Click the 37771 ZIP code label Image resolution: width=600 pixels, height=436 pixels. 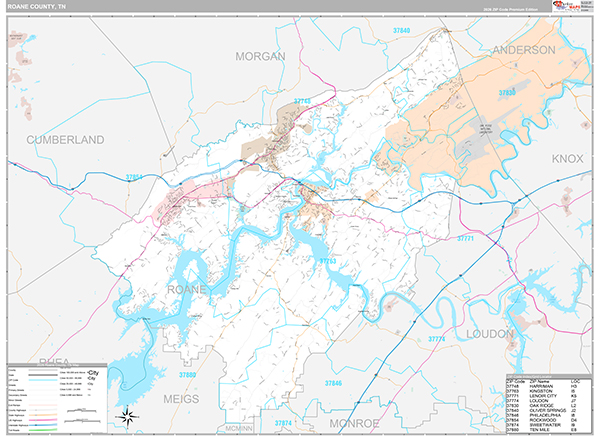(x=466, y=238)
